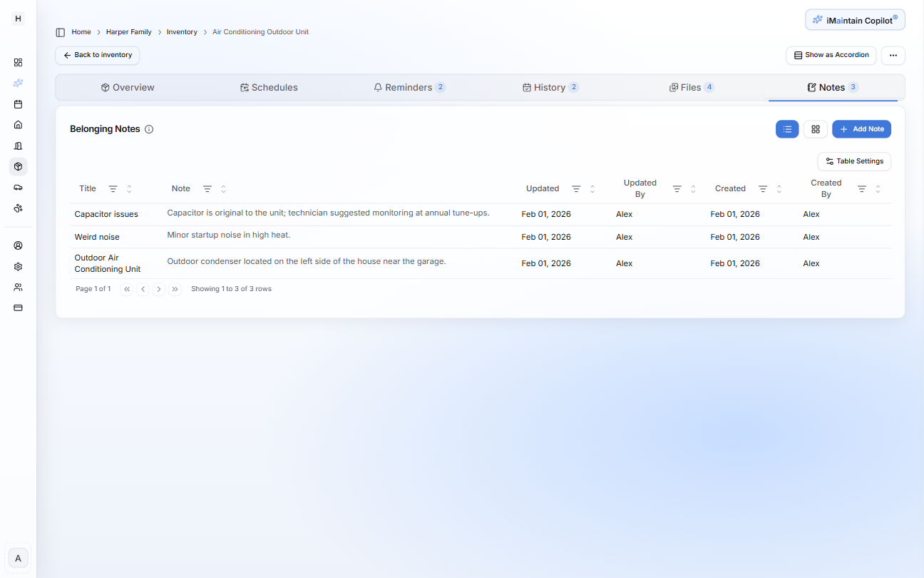Enable list view for belonging notes
Image resolution: width=924 pixels, height=578 pixels.
point(787,129)
